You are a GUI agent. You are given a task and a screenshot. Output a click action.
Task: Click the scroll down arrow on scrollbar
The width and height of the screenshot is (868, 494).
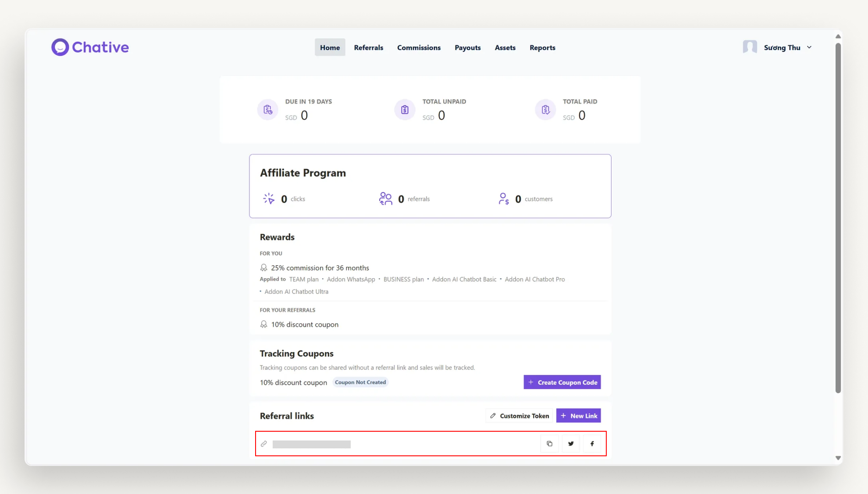[838, 458]
